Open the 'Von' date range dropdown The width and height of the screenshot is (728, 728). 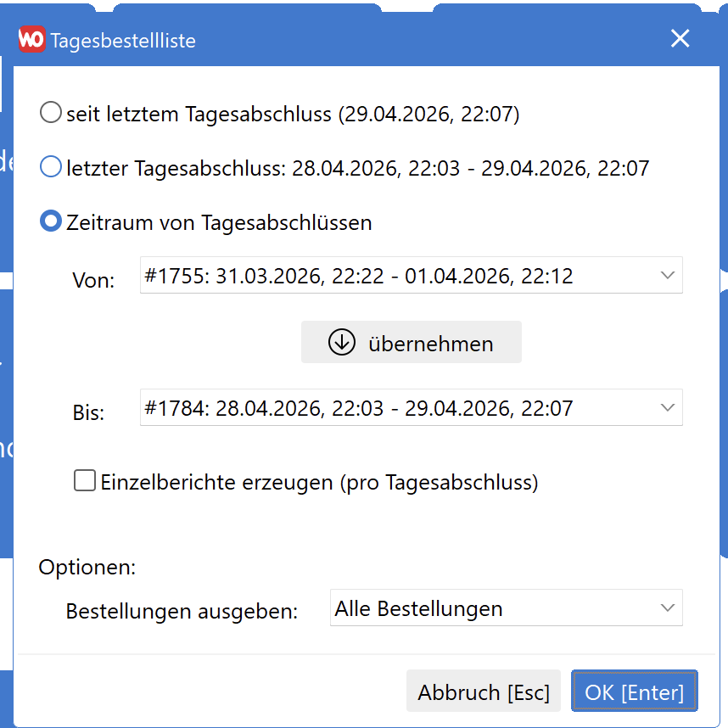point(411,275)
